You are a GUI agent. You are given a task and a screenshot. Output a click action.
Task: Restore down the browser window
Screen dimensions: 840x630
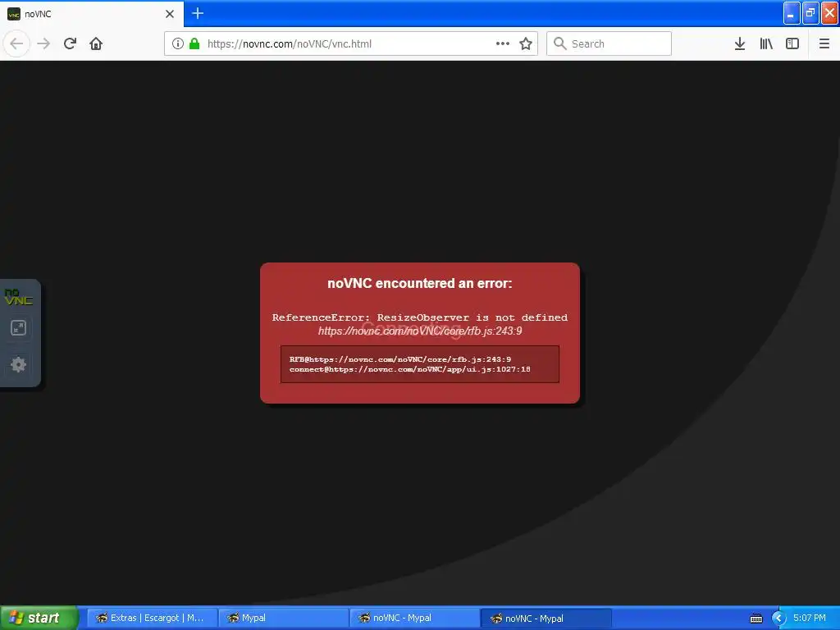point(810,13)
